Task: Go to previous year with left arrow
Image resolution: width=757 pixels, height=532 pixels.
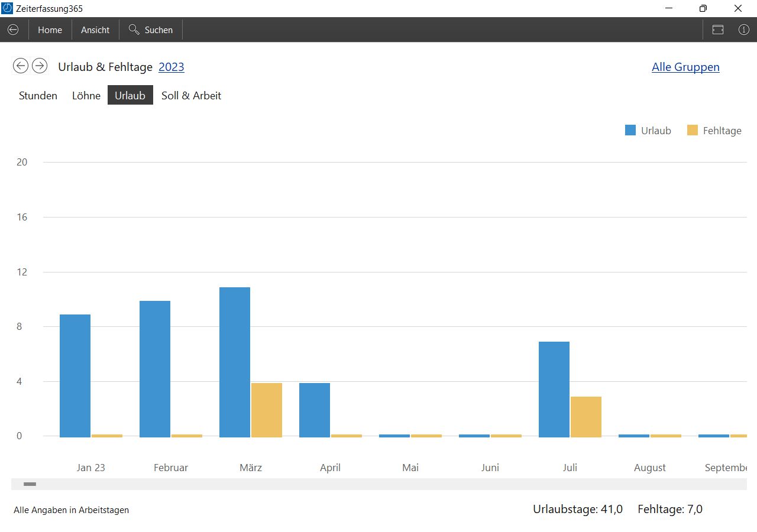Action: pos(21,66)
